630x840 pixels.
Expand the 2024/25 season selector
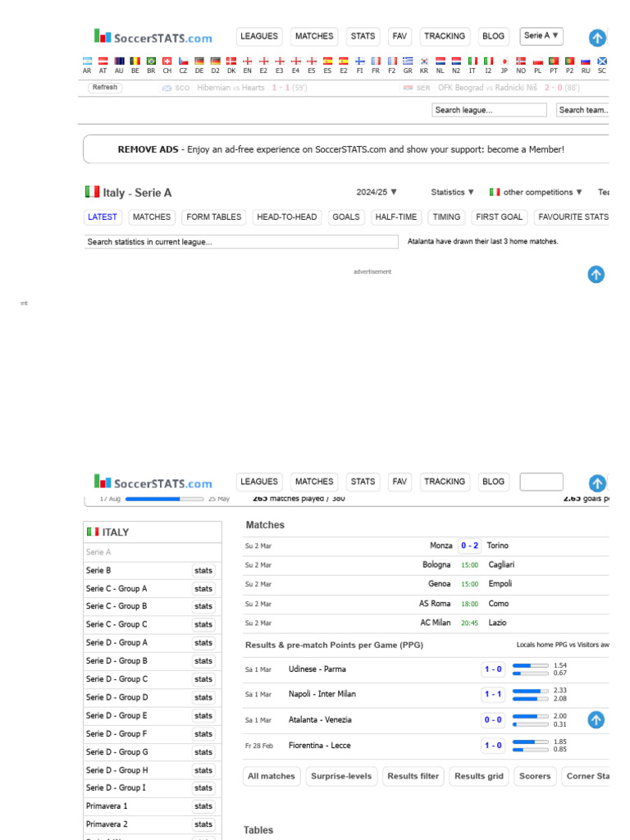tap(377, 192)
